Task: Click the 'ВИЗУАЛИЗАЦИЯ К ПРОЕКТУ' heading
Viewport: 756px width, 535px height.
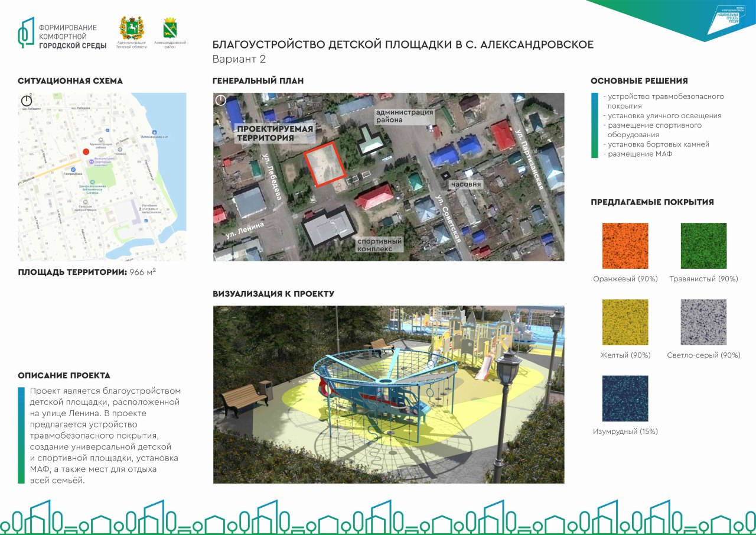Action: coord(273,294)
